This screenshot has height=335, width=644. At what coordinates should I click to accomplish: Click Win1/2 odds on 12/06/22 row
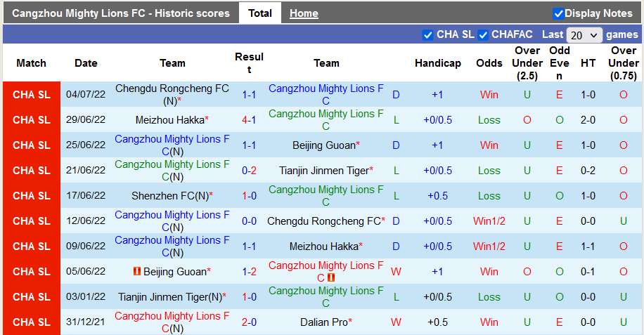[x=489, y=221]
